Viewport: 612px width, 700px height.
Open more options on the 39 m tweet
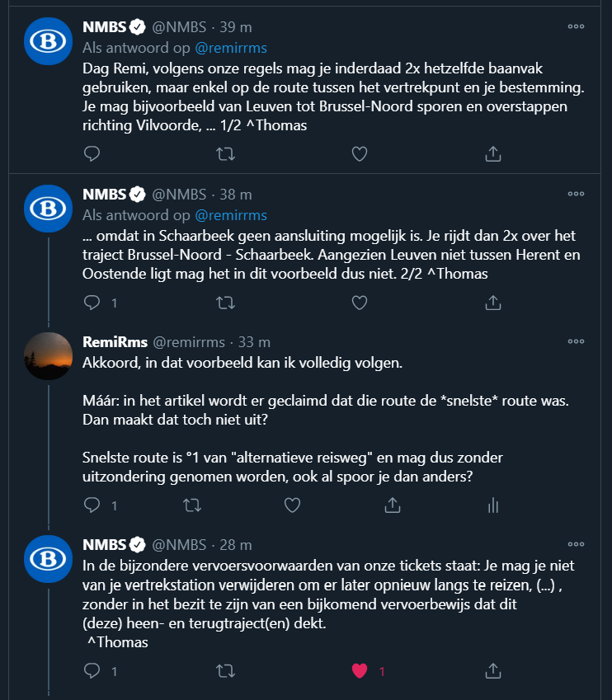(x=576, y=26)
